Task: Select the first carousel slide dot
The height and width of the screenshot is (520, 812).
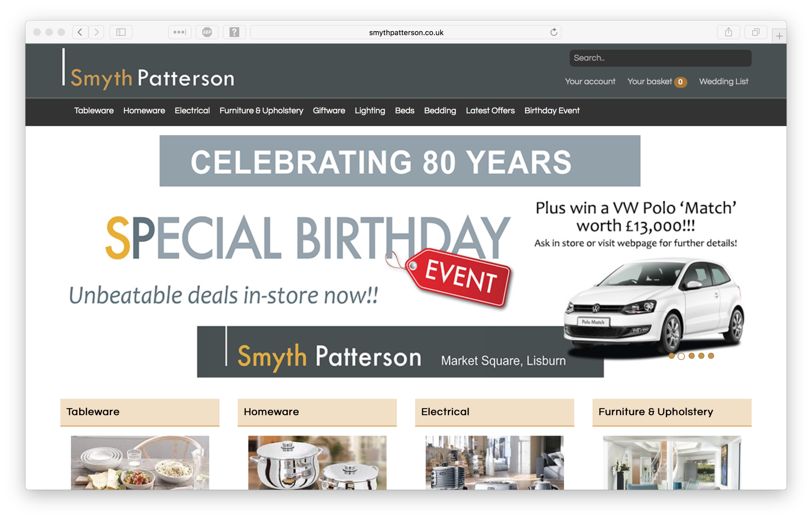Action: tap(671, 355)
